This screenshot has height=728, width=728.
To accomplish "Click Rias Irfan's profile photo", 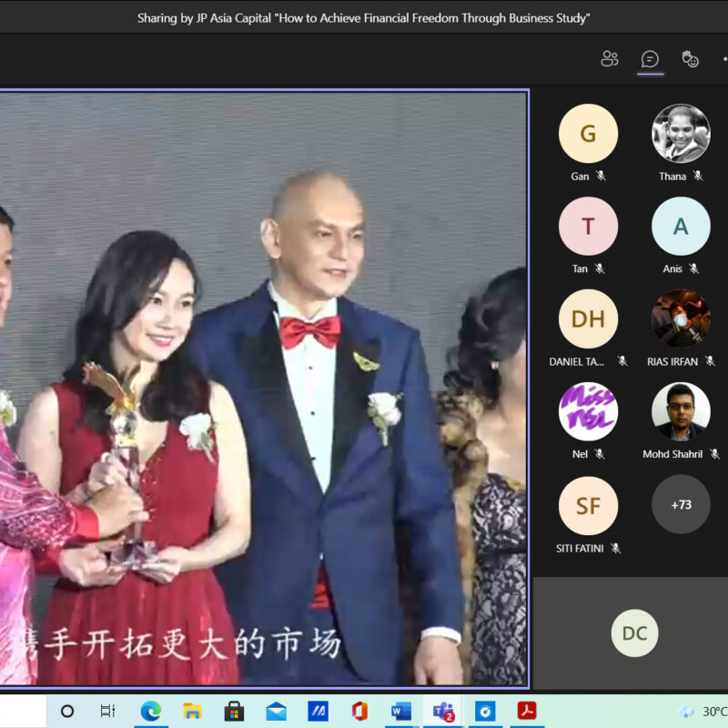I will coord(681,319).
